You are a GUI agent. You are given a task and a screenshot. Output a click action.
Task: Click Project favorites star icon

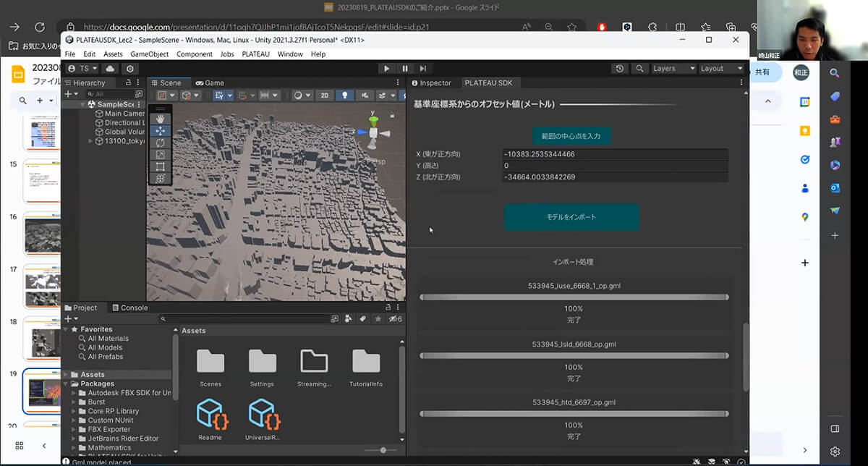378,318
